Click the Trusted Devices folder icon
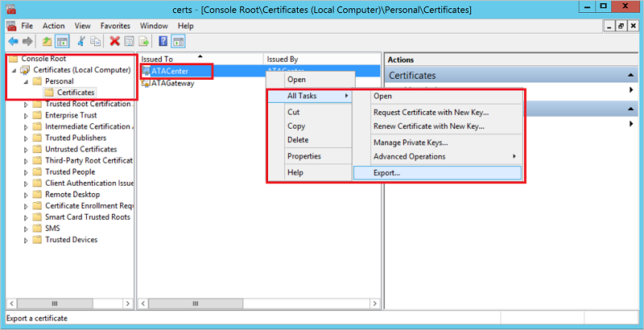The width and height of the screenshot is (644, 330). coord(37,240)
